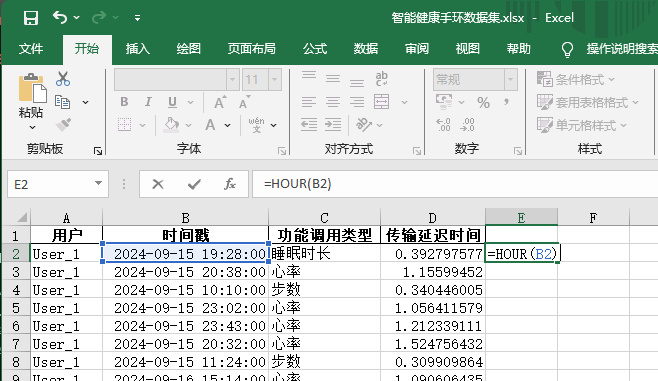The width and height of the screenshot is (658, 381).
Task: Decrease font size with the small A
Action: coord(244,102)
